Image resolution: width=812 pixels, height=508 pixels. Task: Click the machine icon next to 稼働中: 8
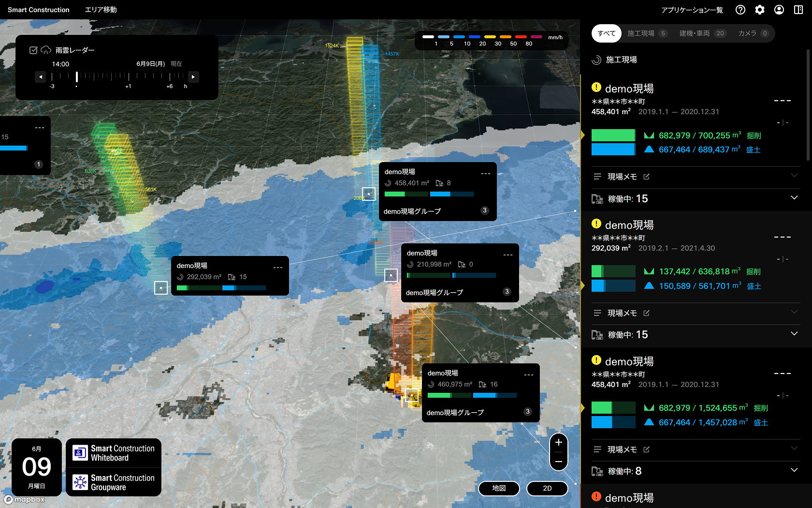click(597, 471)
